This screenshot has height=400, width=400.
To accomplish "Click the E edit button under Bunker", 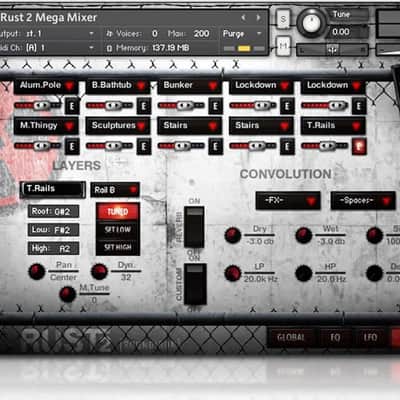I will coord(215,106).
